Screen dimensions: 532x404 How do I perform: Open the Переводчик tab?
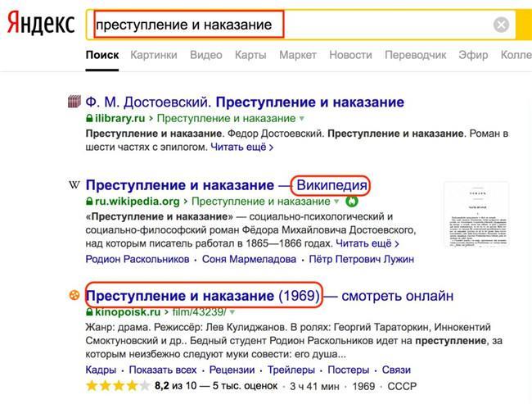[x=415, y=55]
